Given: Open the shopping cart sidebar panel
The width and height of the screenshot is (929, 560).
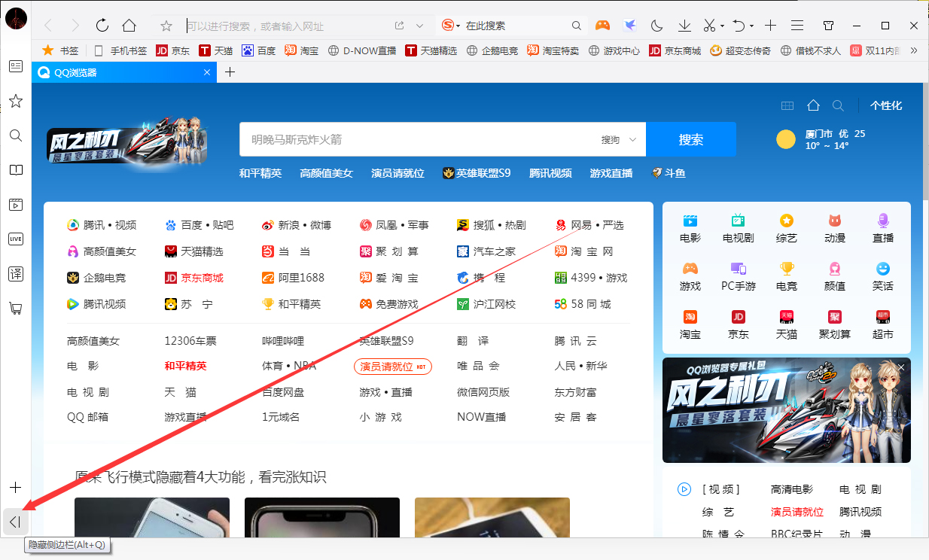Looking at the screenshot, I should coord(15,309).
